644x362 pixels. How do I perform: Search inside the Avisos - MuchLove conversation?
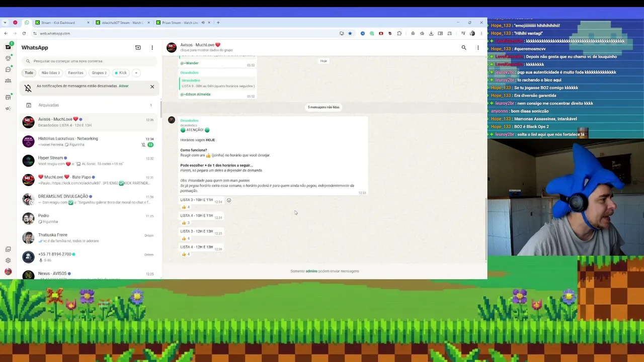pos(464,48)
